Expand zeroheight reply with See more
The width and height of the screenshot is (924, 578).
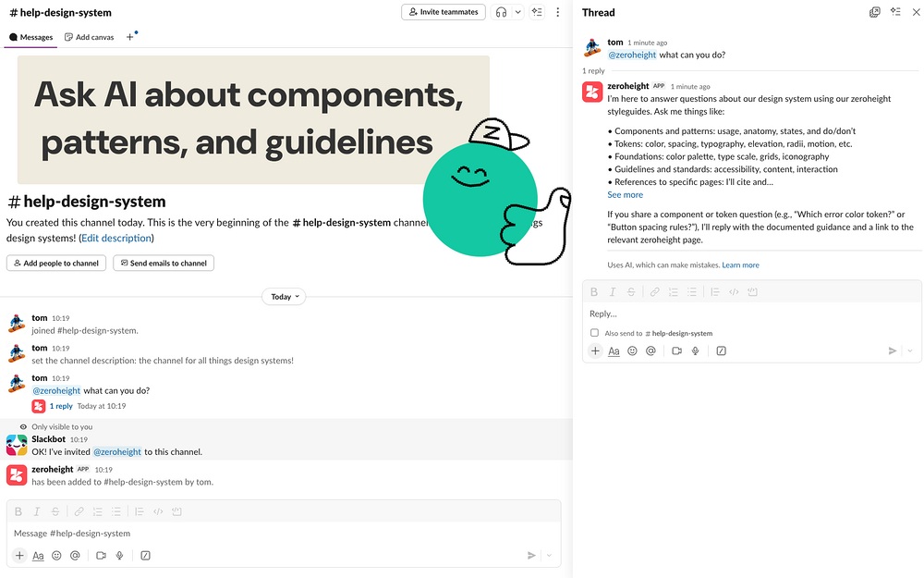[626, 194]
